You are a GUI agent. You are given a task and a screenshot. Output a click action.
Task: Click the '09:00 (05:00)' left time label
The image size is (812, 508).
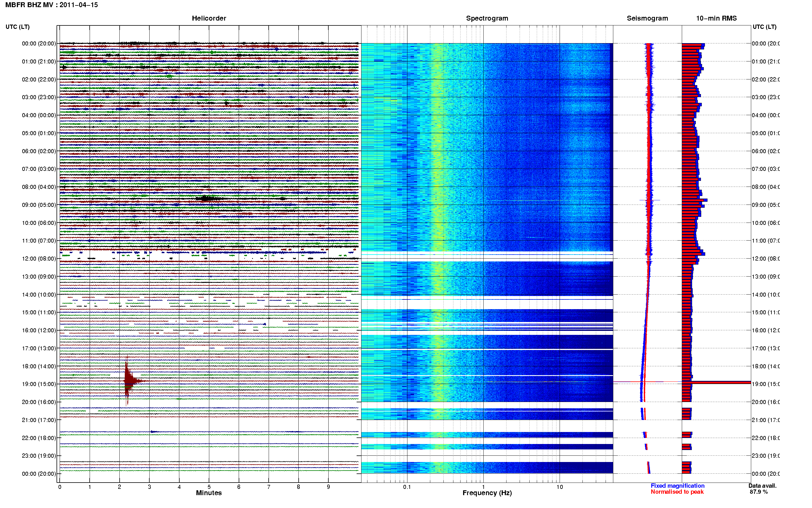[x=39, y=205]
